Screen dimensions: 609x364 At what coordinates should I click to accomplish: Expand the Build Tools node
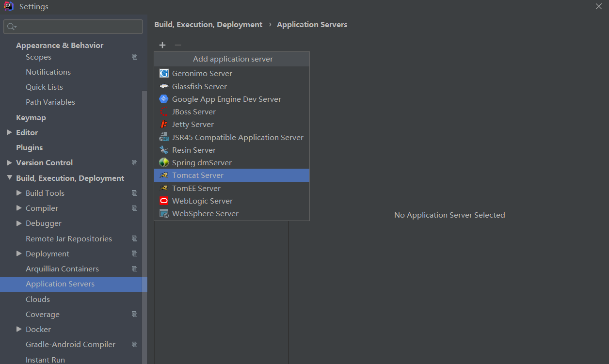coord(19,193)
